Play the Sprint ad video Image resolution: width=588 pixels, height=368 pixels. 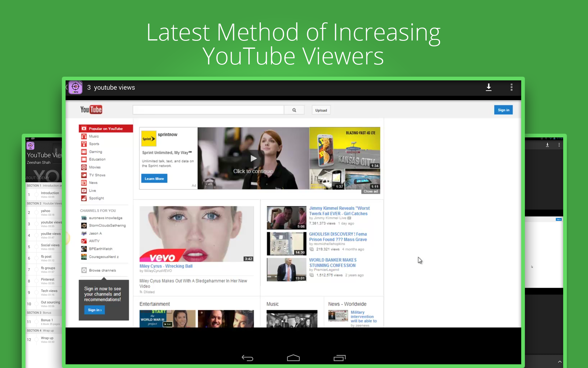pyautogui.click(x=253, y=158)
